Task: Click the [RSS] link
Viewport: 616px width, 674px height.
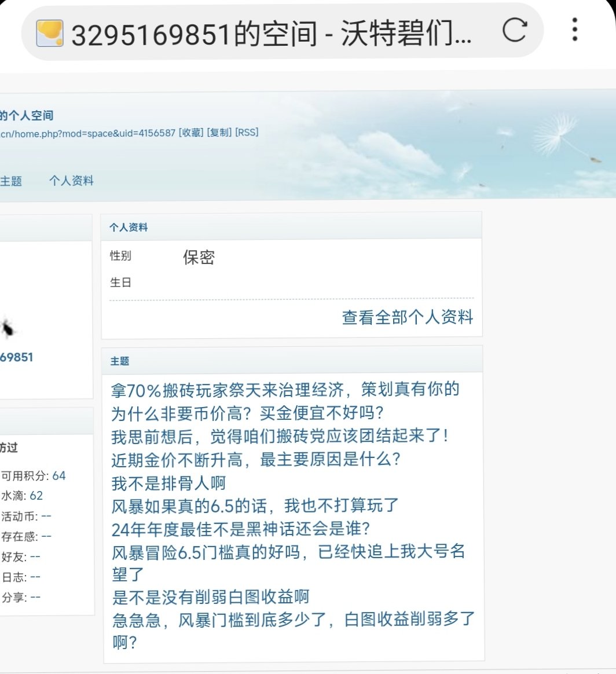Action: (247, 133)
